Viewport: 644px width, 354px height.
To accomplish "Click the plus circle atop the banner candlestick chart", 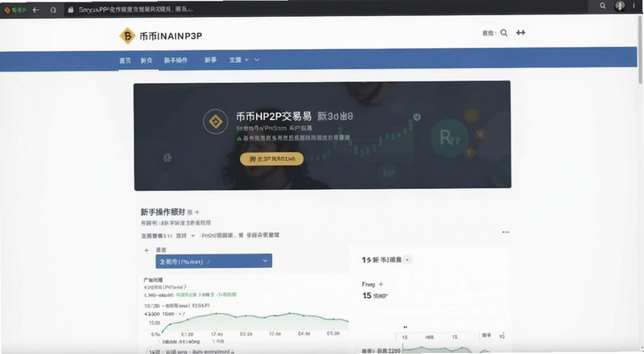I will coord(417,117).
